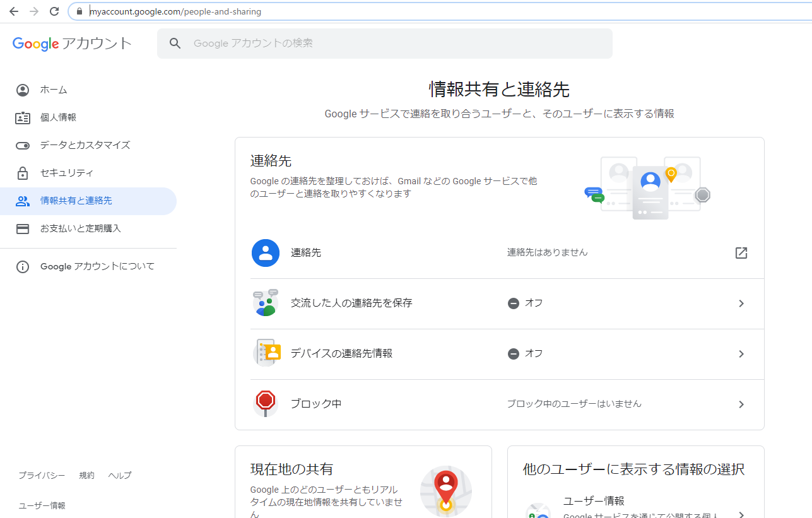Click the red stop sign ブロック中 icon
Viewport: 812px width, 518px height.
point(266,403)
